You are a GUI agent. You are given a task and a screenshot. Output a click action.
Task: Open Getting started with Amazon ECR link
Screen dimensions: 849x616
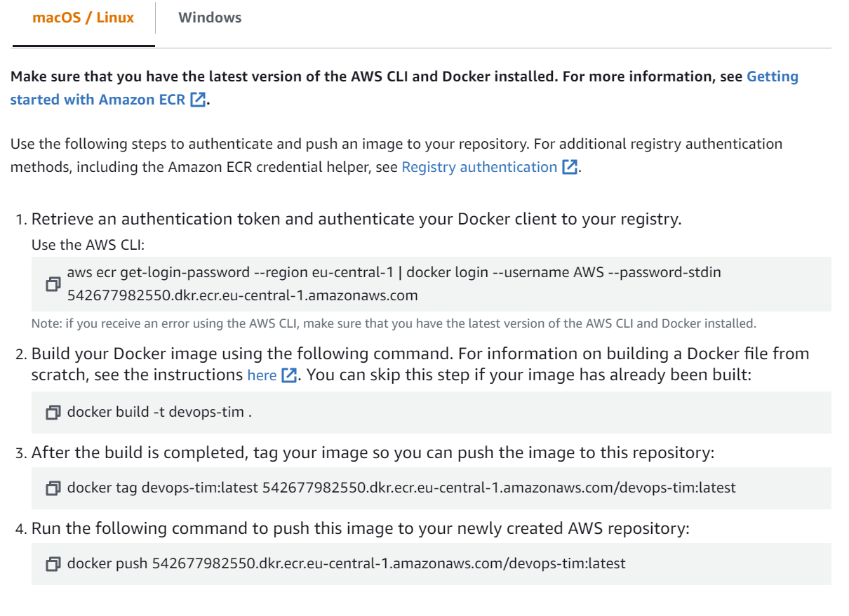pyautogui.click(x=404, y=88)
